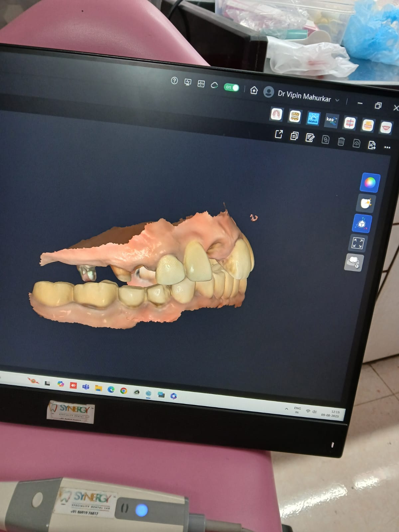Toggle true color rendering mode
Screen dimensions: 399x532
click(x=370, y=183)
